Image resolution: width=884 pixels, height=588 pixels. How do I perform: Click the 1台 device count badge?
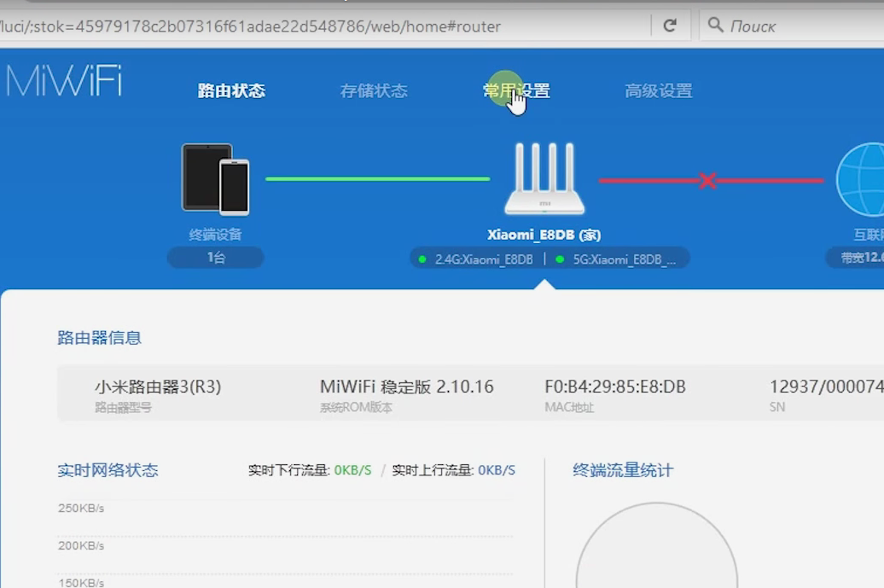click(215, 258)
